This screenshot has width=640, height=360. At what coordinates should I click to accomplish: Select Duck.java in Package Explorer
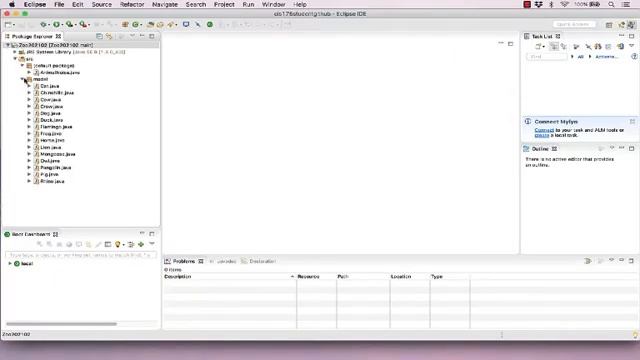tap(51, 120)
